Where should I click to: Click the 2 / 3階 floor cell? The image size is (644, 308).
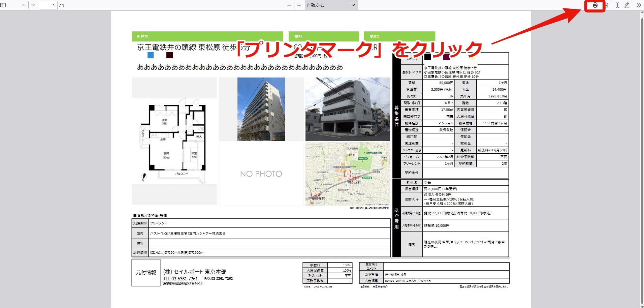coord(492,103)
